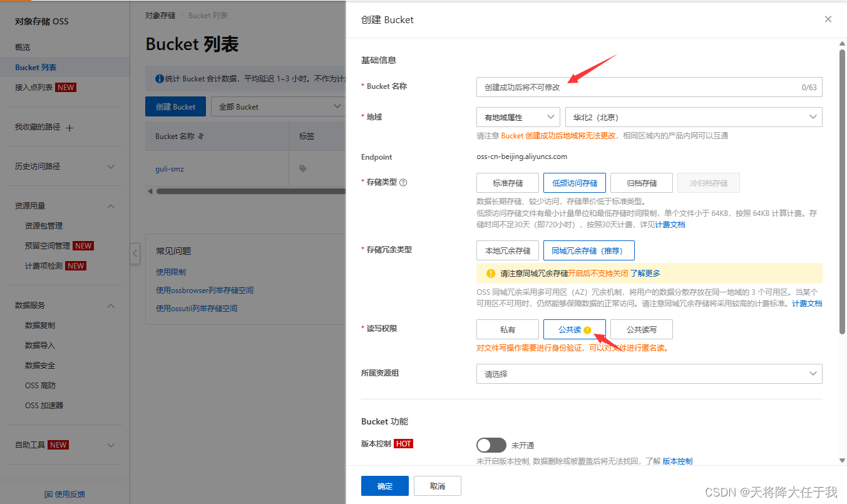Open 数据导入 in sidebar
Screen dimensions: 847x504
click(x=40, y=346)
